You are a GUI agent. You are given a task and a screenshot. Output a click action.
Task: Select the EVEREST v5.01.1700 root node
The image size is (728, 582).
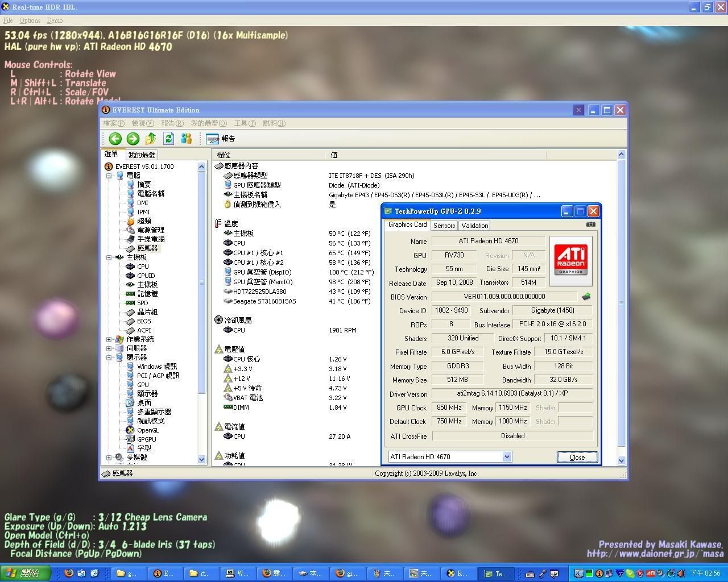click(x=144, y=167)
